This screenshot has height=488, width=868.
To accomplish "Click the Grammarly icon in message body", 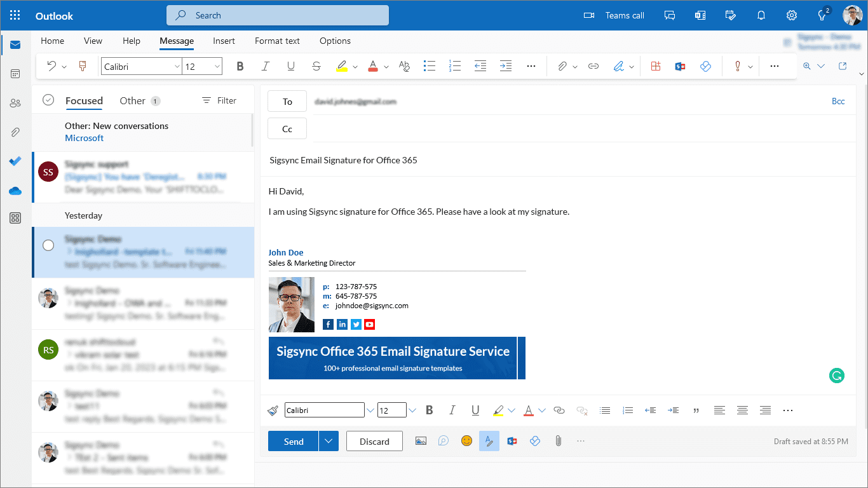I will [x=837, y=376].
